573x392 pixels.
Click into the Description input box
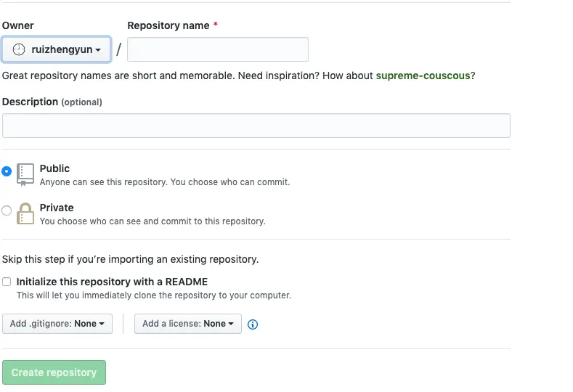pyautogui.click(x=256, y=126)
